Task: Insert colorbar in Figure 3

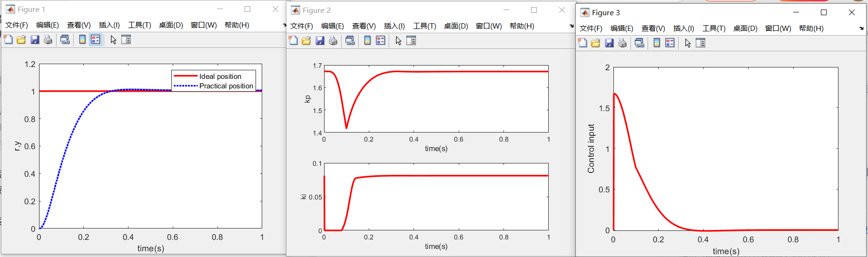Action: point(657,43)
